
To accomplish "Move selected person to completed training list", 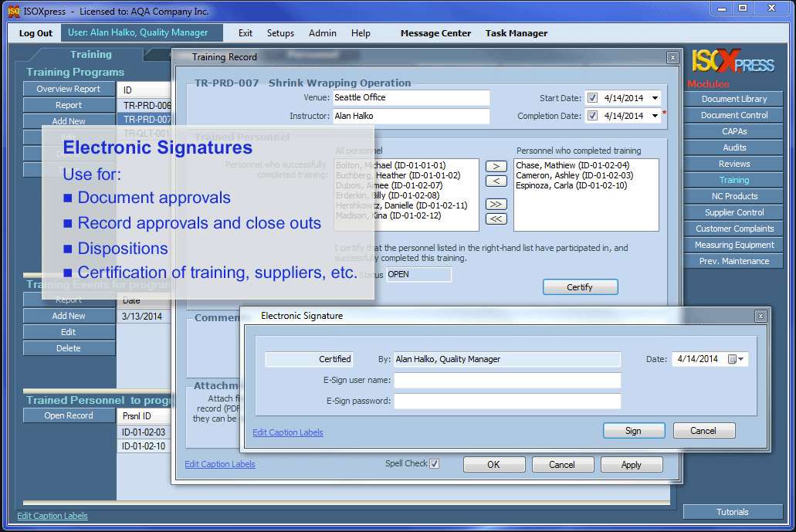I will [496, 165].
